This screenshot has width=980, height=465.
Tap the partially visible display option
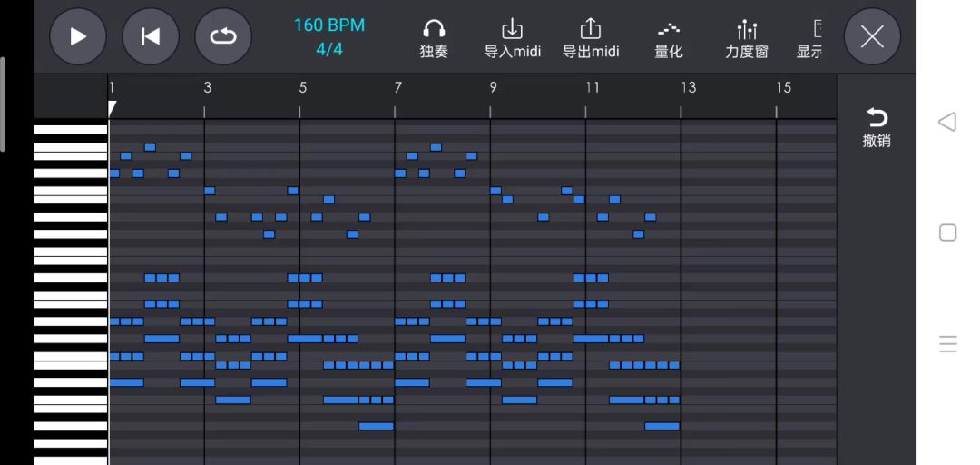click(x=811, y=38)
